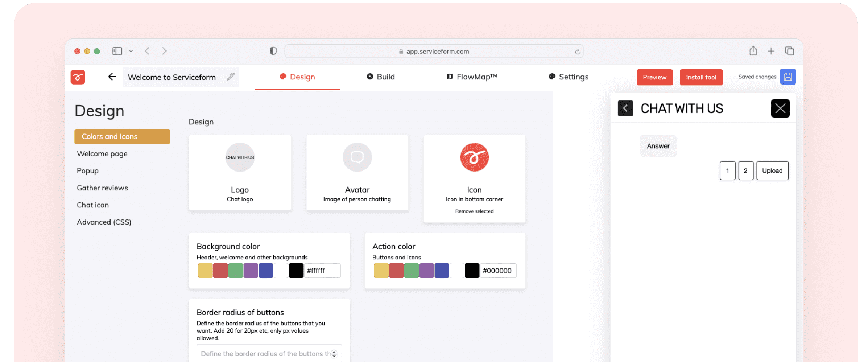This screenshot has width=868, height=362.
Task: Click the Logo circle image
Action: 240,157
